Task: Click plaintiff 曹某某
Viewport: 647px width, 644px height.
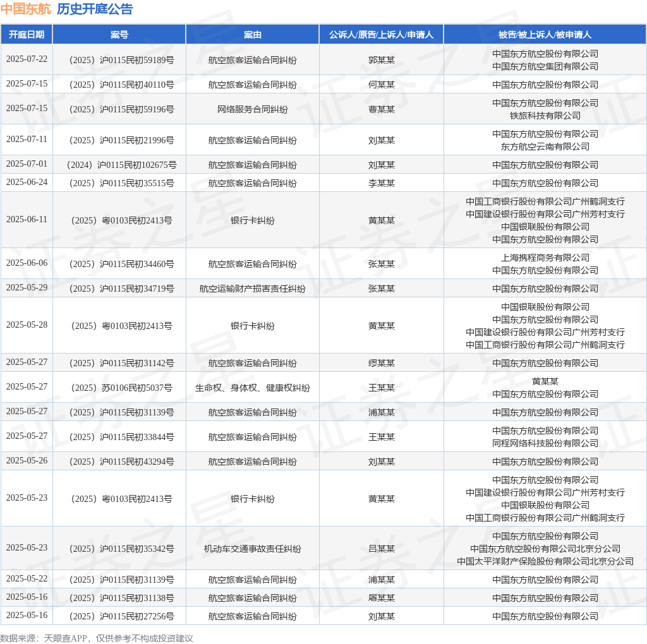Action: 381,110
